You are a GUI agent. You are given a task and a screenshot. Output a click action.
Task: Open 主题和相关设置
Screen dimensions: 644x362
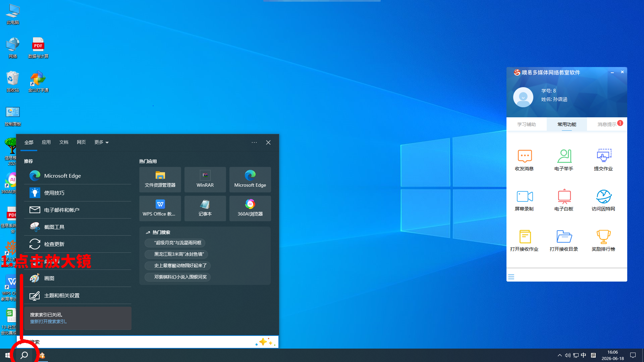[78, 295]
